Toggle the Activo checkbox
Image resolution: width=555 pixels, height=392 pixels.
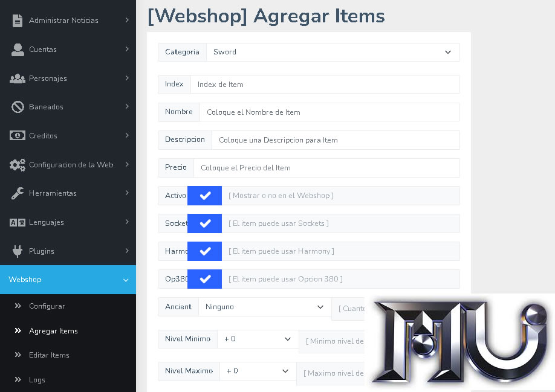pos(204,196)
